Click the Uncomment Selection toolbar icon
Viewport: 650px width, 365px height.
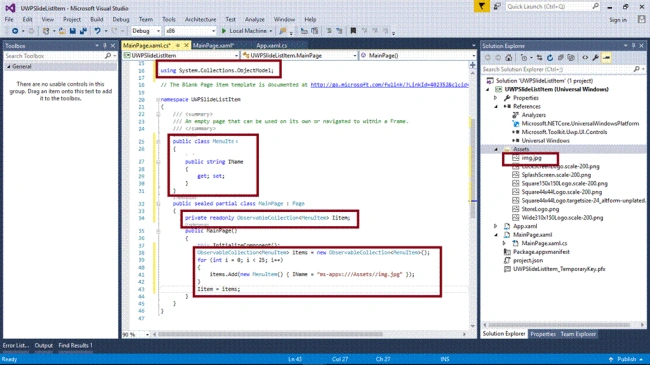point(340,31)
